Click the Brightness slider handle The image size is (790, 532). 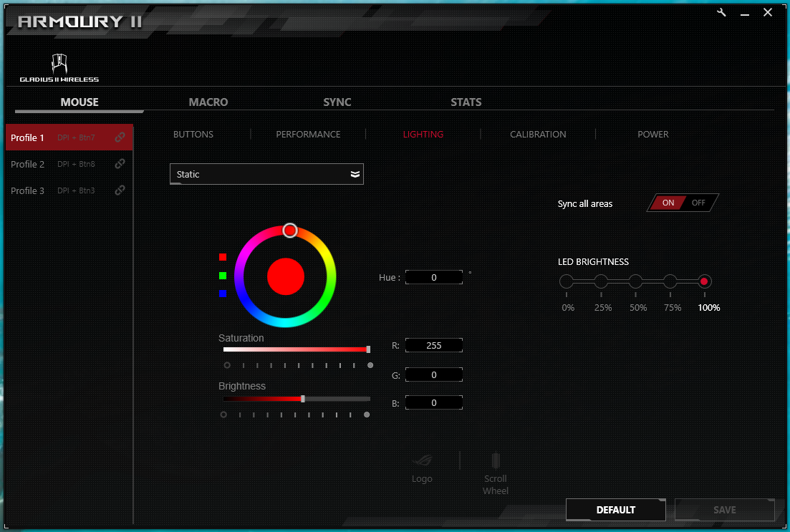(x=303, y=399)
